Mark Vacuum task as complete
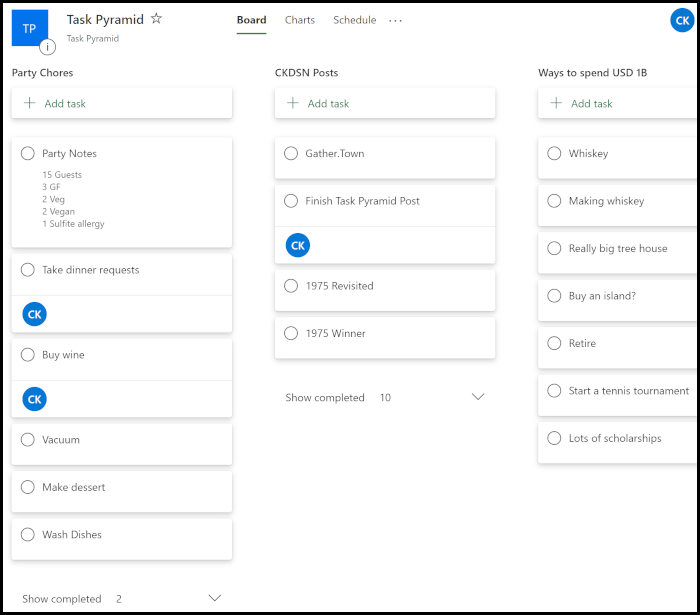This screenshot has height=615, width=700. coord(28,440)
